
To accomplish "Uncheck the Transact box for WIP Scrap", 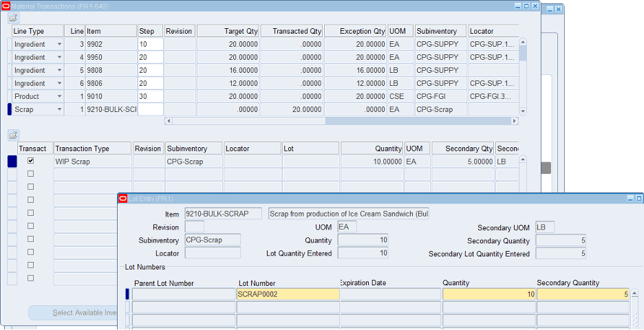I will coord(30,161).
